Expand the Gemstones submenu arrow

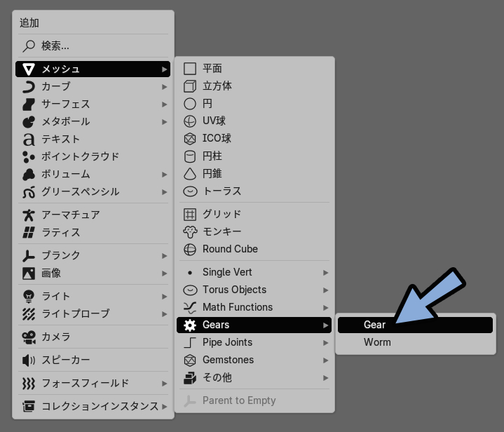326,360
